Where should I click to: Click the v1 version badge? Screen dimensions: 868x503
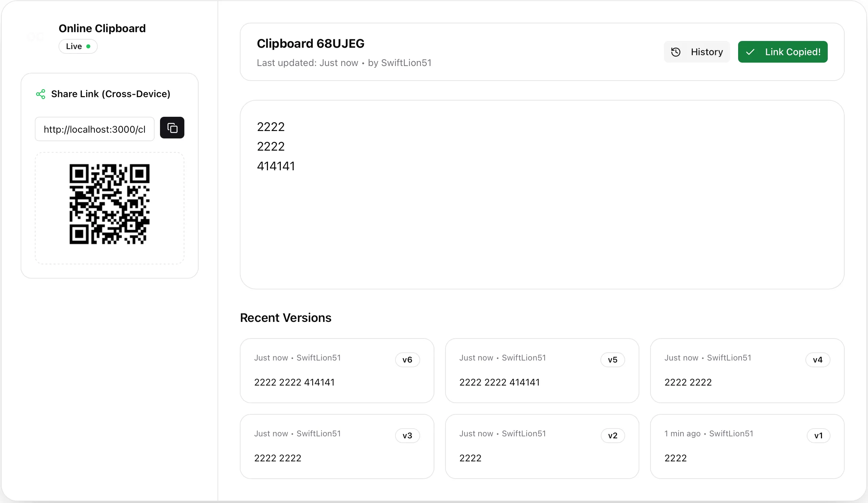[x=818, y=436]
